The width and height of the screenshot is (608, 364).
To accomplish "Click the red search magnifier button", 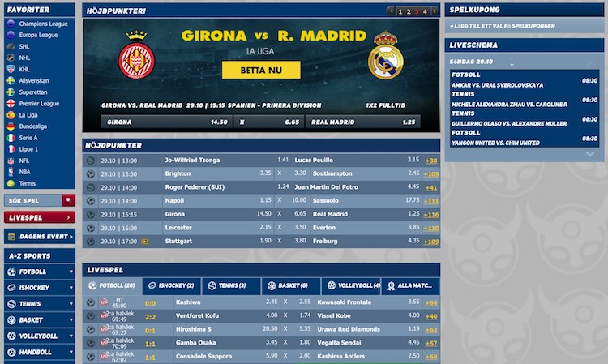I will point(68,200).
